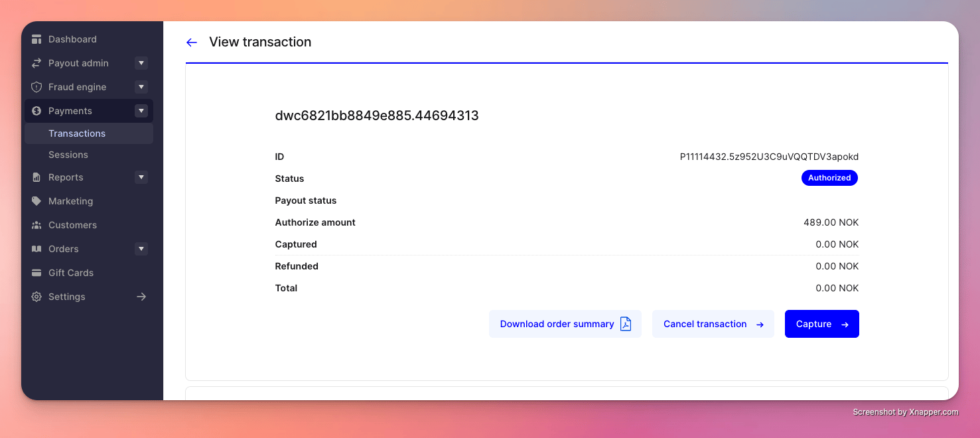Click the Reports document icon
This screenshot has height=438, width=980.
36,177
